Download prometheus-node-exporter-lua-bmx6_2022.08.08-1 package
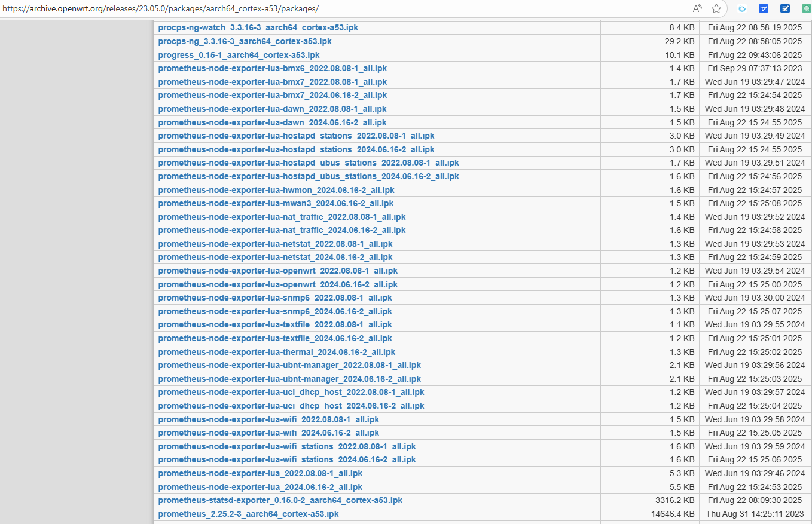This screenshot has height=524, width=812. 272,68
